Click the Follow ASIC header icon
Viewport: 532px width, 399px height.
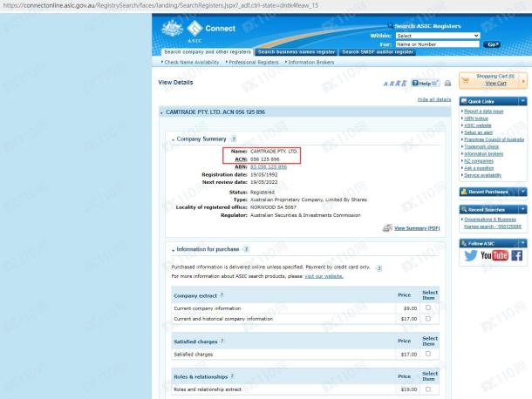(464, 243)
